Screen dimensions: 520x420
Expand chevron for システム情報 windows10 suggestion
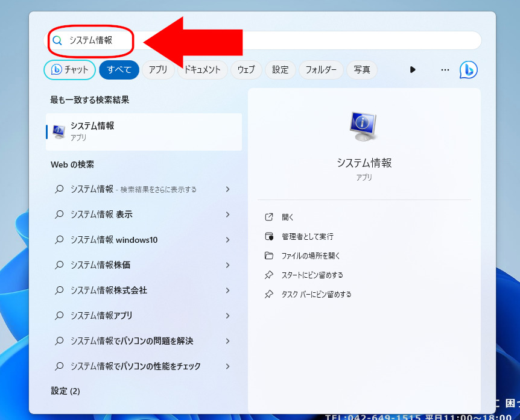[227, 240]
